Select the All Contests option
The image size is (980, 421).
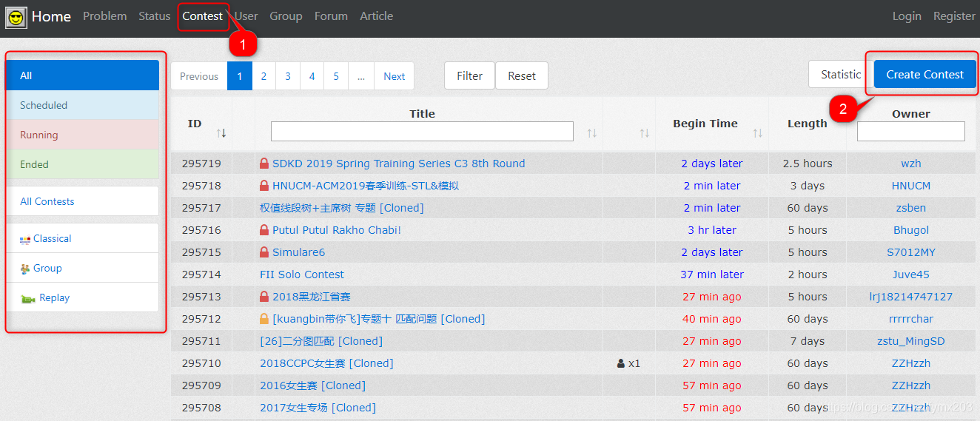point(82,201)
